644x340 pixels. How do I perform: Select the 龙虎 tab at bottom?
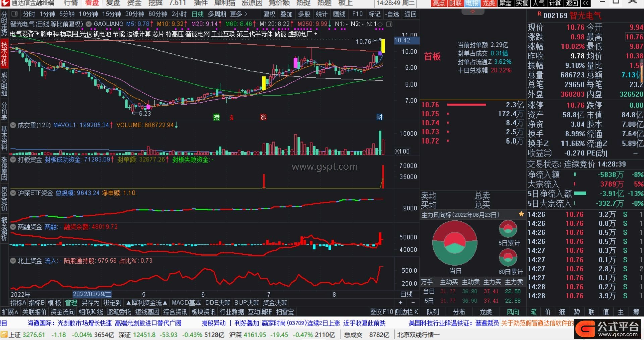click(486, 312)
